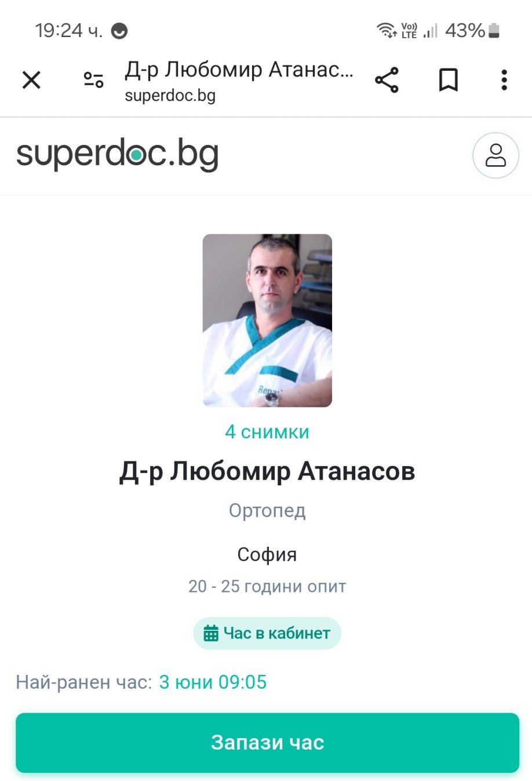Tap the Ортопед specialty label

tap(267, 511)
